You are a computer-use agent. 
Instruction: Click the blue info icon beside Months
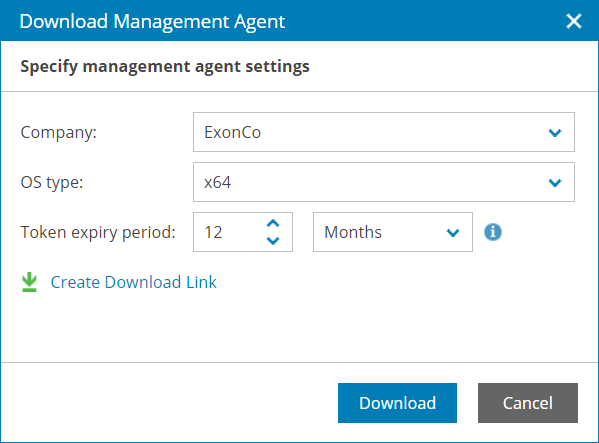(x=493, y=232)
